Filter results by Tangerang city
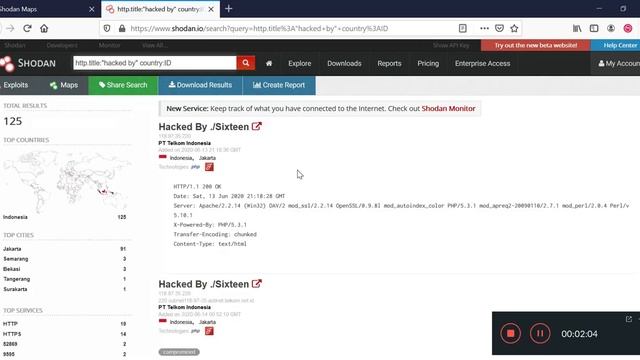 point(17,279)
